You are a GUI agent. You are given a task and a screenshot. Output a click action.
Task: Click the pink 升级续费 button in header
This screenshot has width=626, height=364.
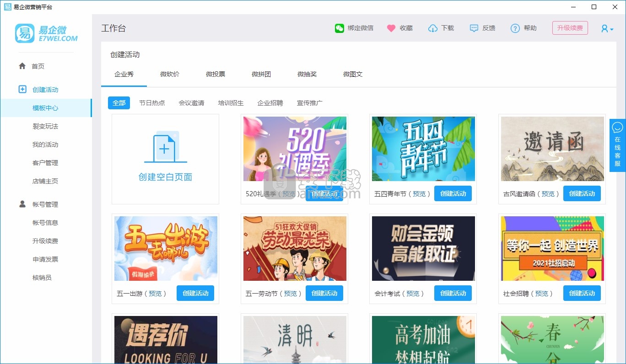point(570,28)
